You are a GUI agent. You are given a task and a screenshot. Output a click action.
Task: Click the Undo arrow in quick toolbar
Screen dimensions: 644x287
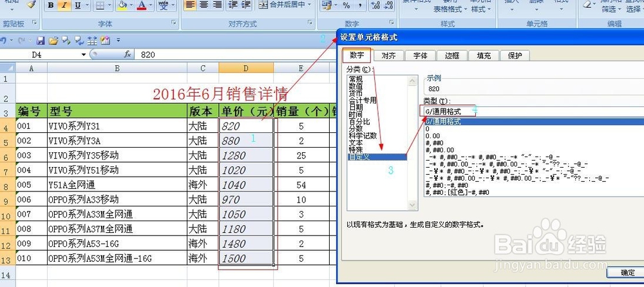point(3,41)
